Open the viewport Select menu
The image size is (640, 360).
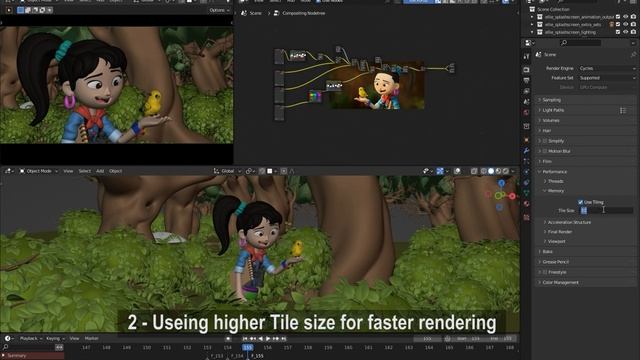click(84, 171)
